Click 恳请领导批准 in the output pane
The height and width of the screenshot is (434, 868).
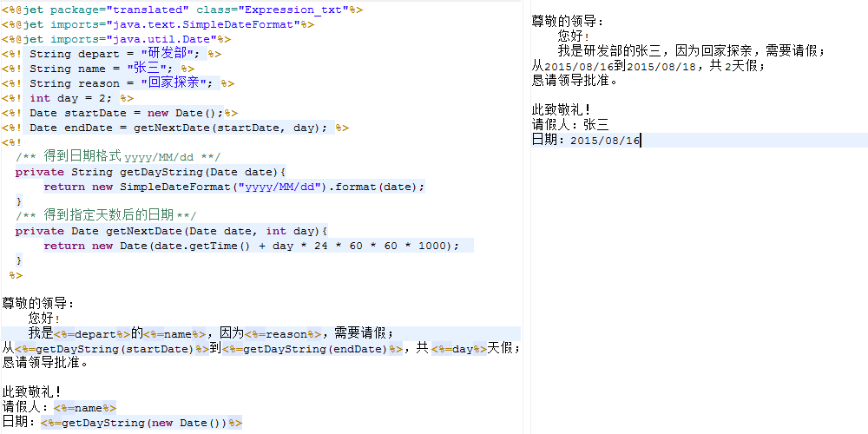[x=575, y=80]
